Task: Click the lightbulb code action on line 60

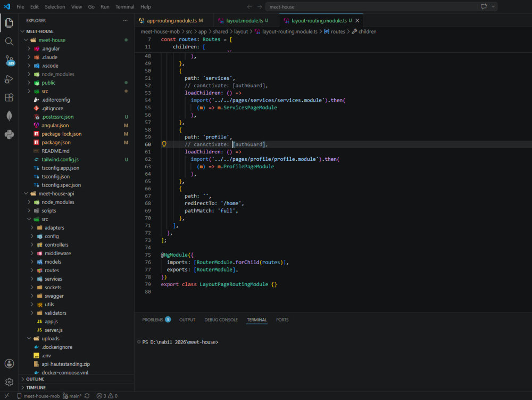Action: point(164,144)
